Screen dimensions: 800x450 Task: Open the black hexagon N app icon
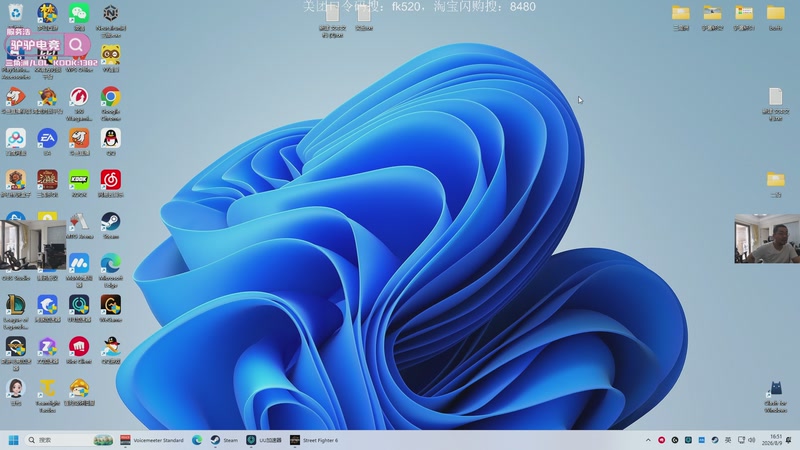click(110, 13)
